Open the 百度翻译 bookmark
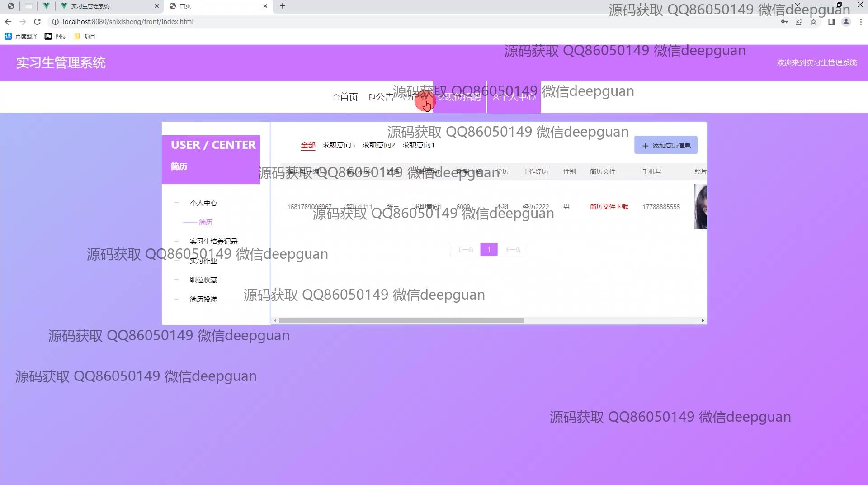The image size is (868, 485). (21, 36)
